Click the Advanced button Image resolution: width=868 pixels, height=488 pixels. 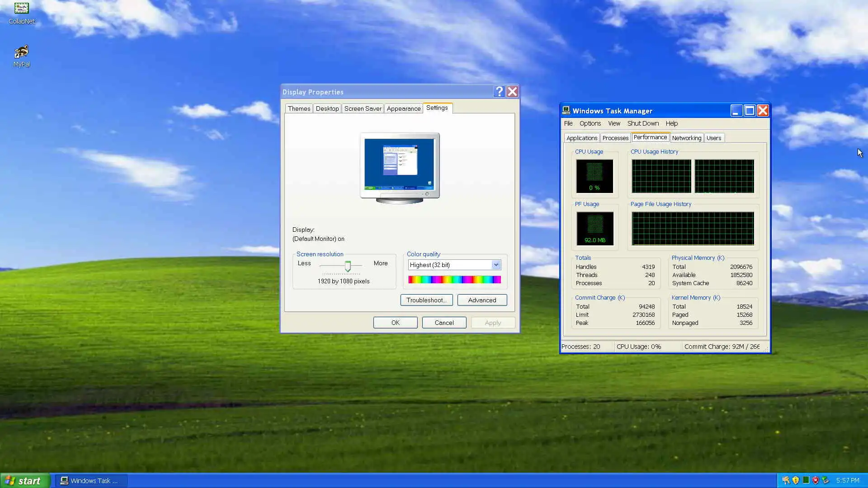point(482,300)
